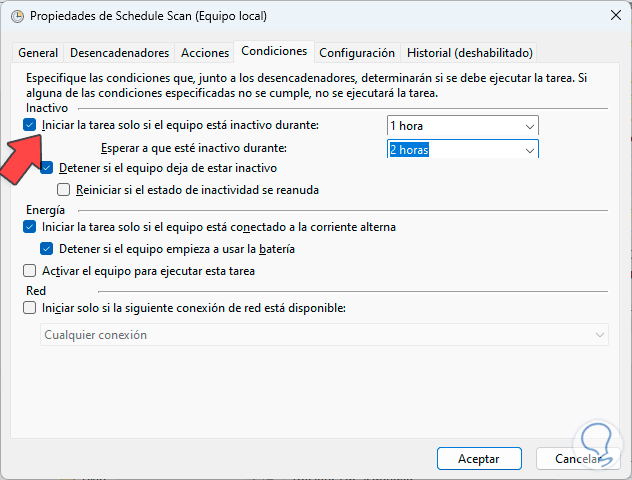Open the Desencadenadores tab

119,53
